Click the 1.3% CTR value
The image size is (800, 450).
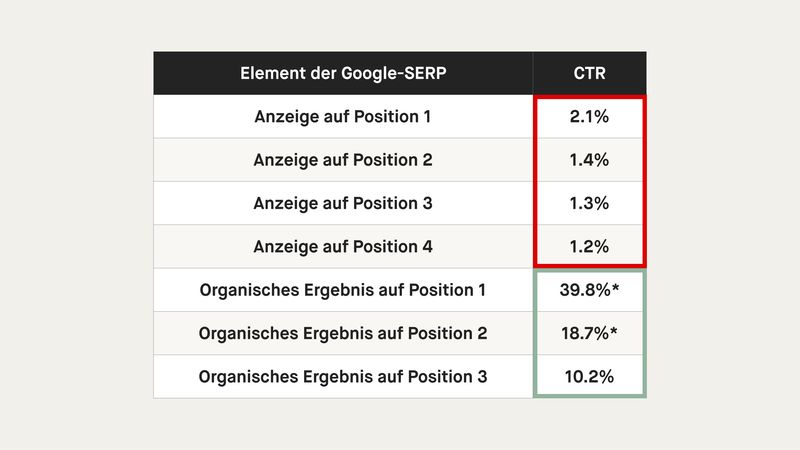589,203
